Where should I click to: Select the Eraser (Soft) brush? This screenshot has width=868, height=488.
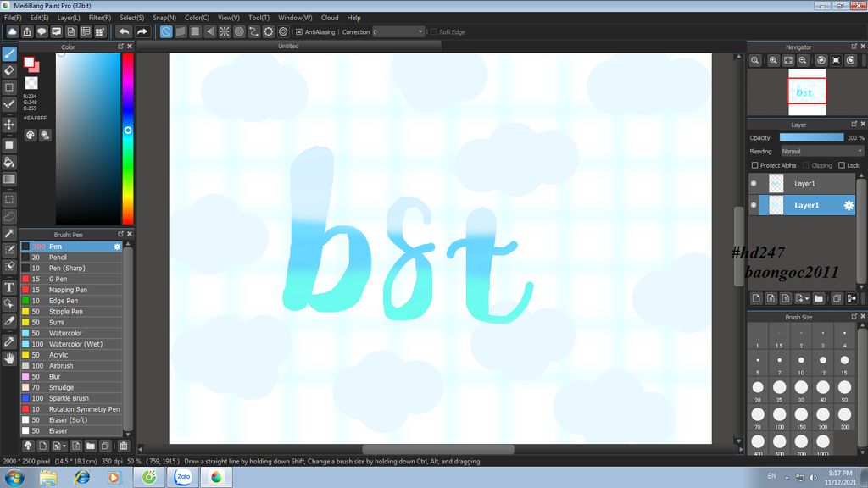(x=71, y=420)
